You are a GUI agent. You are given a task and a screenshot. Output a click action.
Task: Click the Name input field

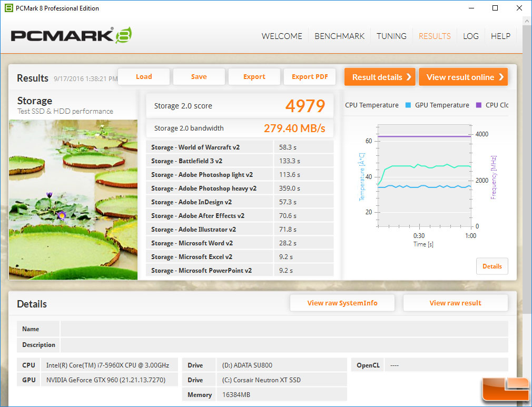[284, 329]
